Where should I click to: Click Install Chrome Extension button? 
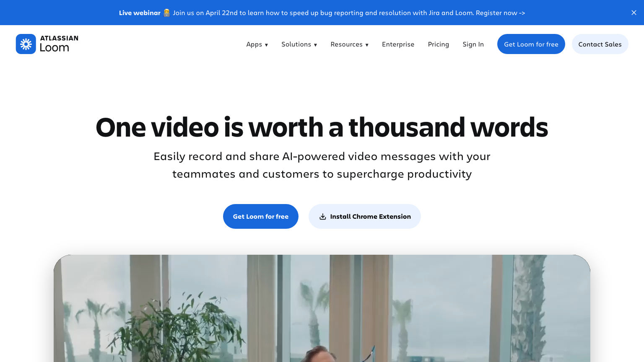[x=365, y=216]
